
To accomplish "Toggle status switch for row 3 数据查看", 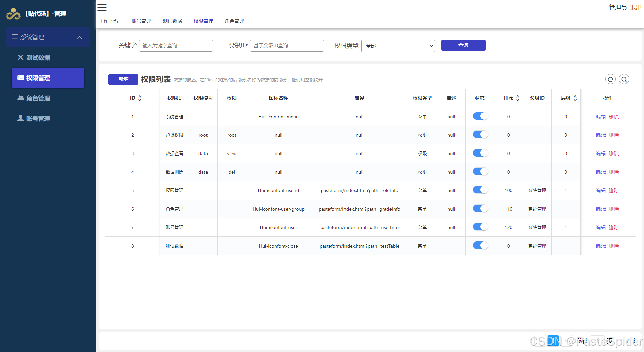I will (480, 153).
